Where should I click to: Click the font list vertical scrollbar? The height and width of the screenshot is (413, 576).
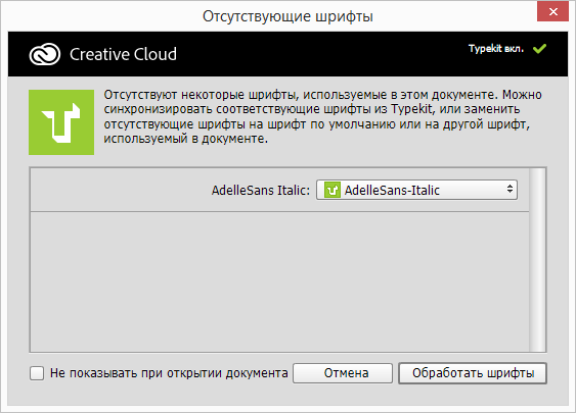tap(538, 260)
